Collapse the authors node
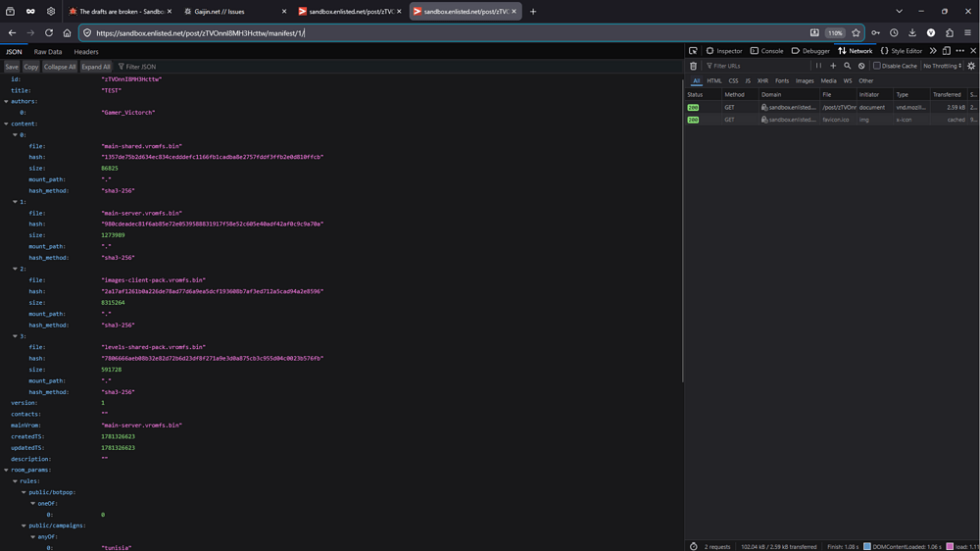 pyautogui.click(x=6, y=101)
